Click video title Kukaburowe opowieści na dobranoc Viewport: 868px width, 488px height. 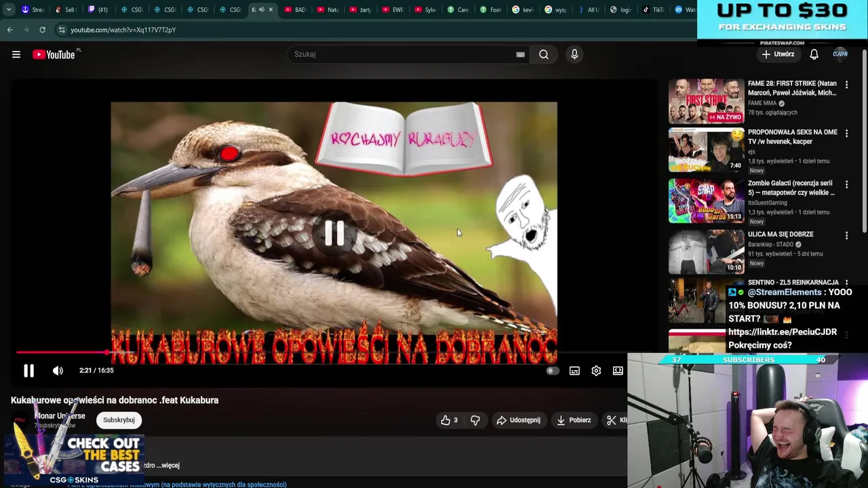(115, 401)
